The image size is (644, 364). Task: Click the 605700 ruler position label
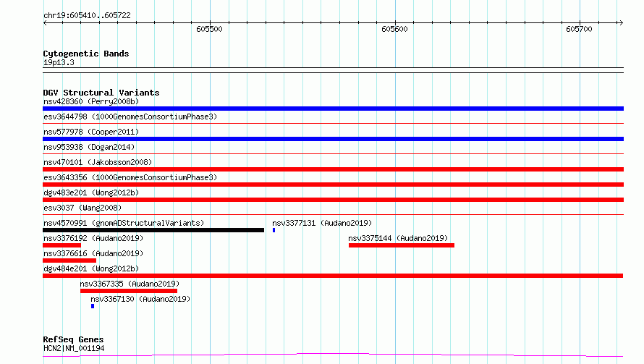[x=579, y=29]
